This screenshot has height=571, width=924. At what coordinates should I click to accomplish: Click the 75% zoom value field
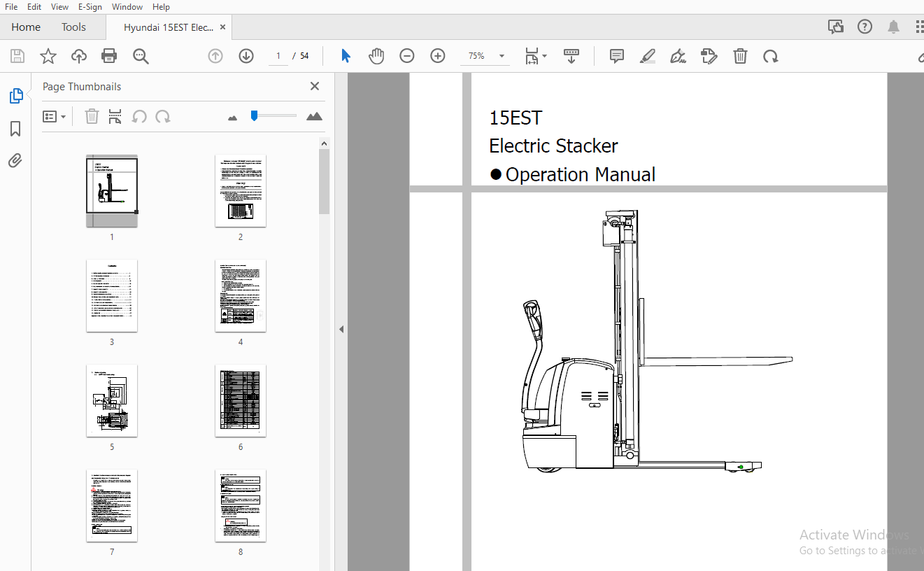(477, 56)
